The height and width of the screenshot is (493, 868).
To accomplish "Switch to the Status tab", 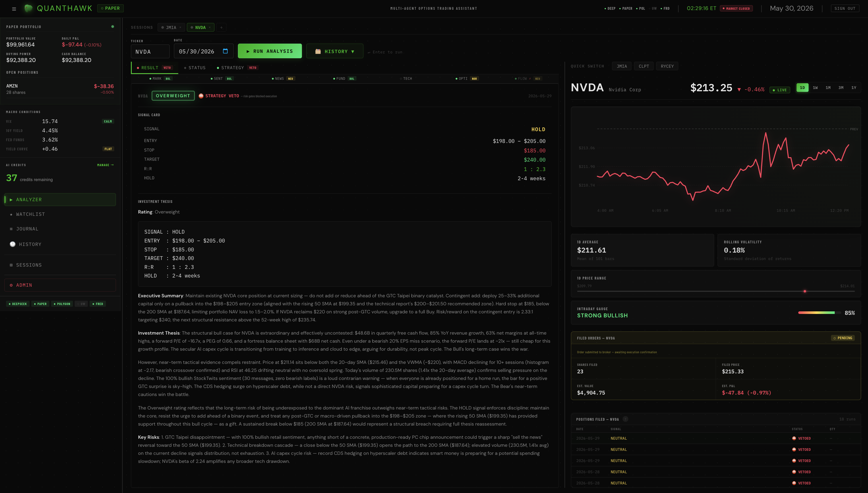I will coord(195,68).
